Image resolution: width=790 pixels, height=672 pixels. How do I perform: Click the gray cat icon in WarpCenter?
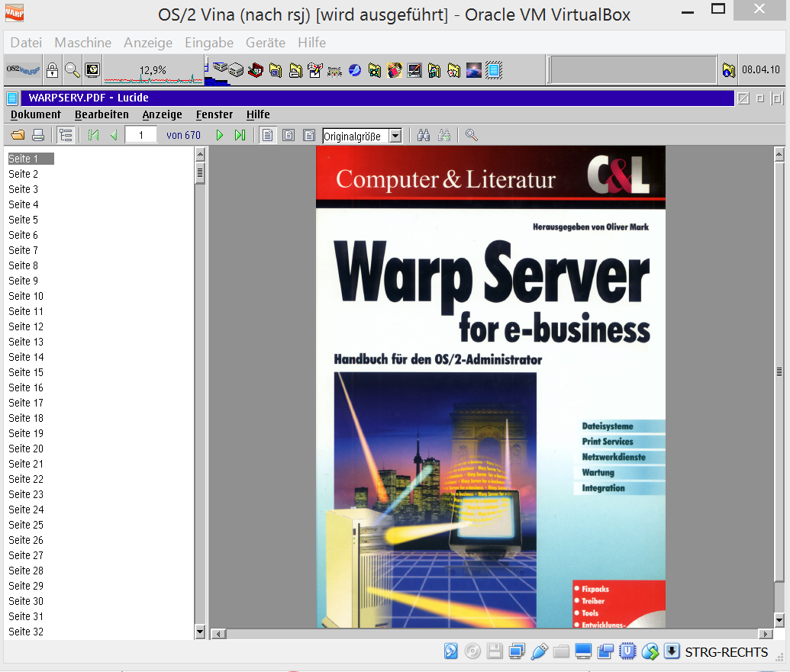point(334,70)
